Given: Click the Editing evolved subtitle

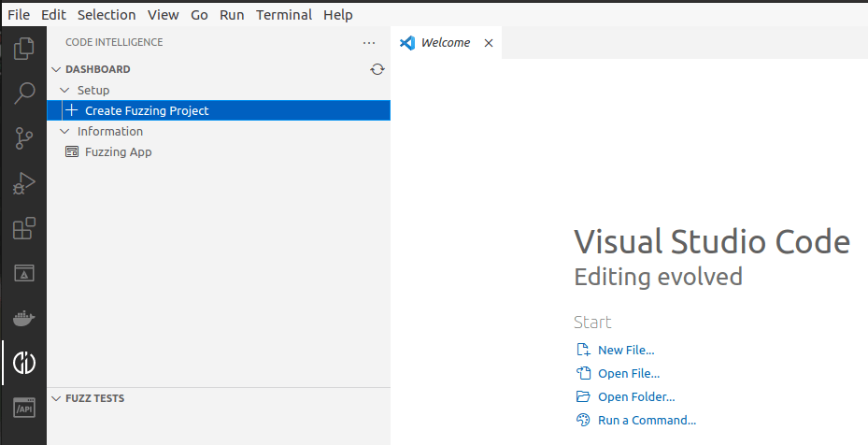Looking at the screenshot, I should [x=658, y=277].
